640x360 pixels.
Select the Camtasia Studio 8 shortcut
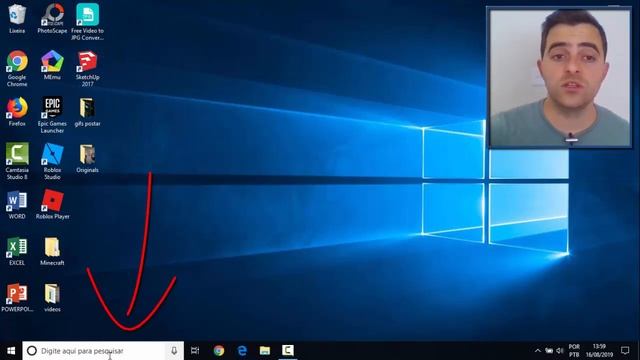pos(17,161)
